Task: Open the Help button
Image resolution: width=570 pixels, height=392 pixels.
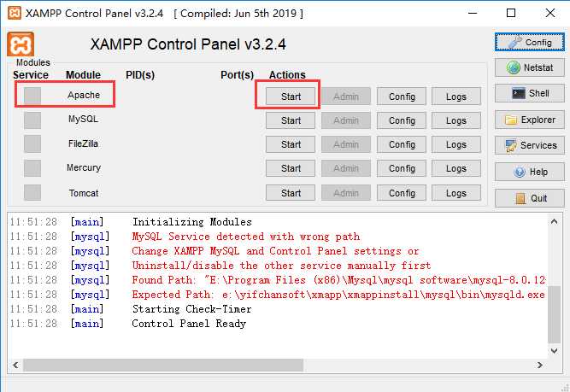Action: (530, 172)
